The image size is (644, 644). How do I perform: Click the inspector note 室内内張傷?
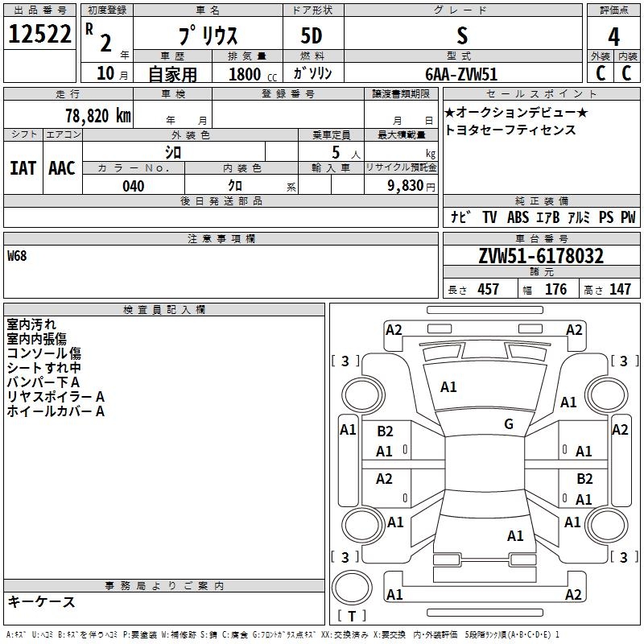coord(36,339)
